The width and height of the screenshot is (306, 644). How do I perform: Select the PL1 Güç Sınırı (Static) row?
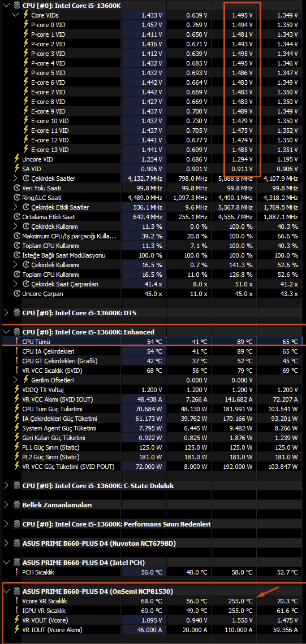pyautogui.click(x=153, y=447)
